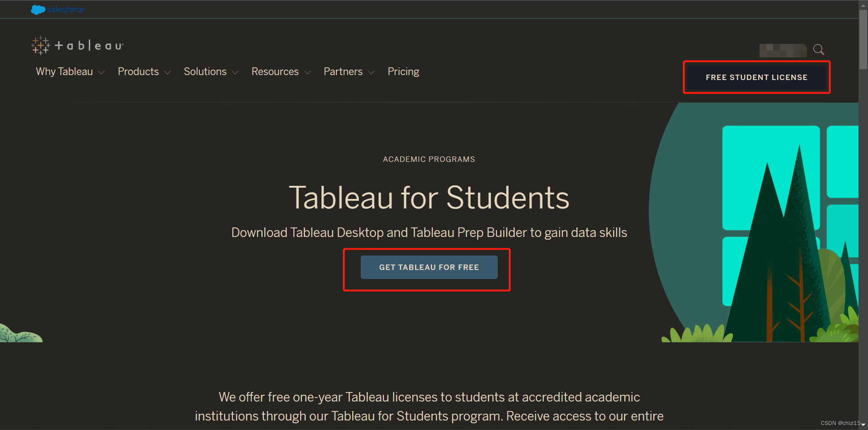Click the blurred account name link
Viewport: 868px width, 430px height.
pos(783,50)
